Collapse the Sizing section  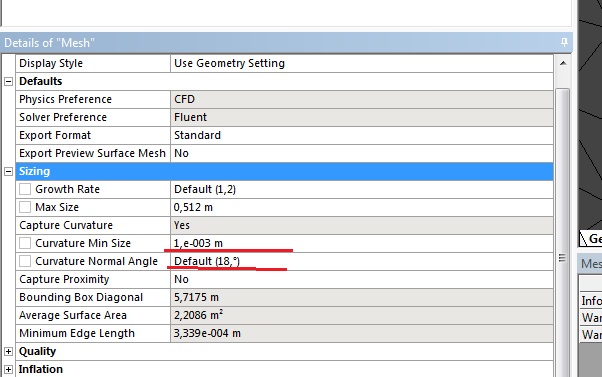click(8, 172)
